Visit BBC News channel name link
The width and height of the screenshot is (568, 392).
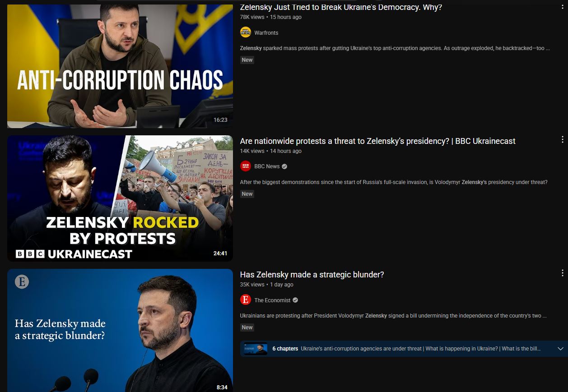click(x=267, y=166)
